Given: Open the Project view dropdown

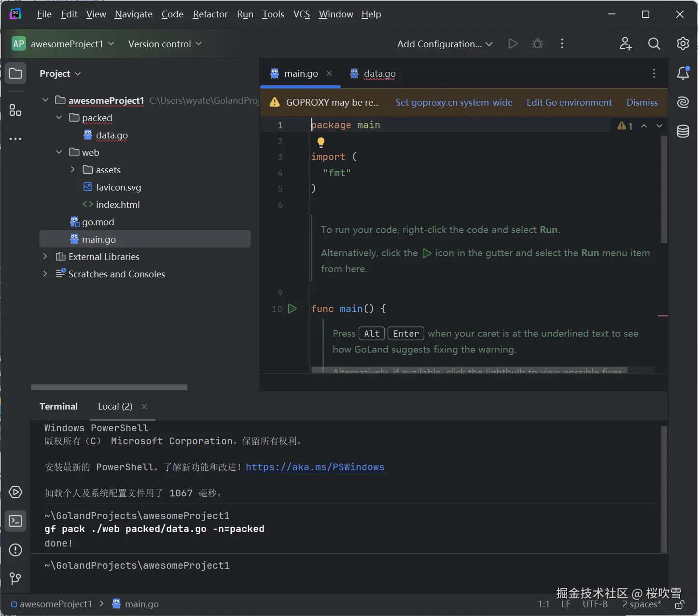Looking at the screenshot, I should pyautogui.click(x=60, y=73).
